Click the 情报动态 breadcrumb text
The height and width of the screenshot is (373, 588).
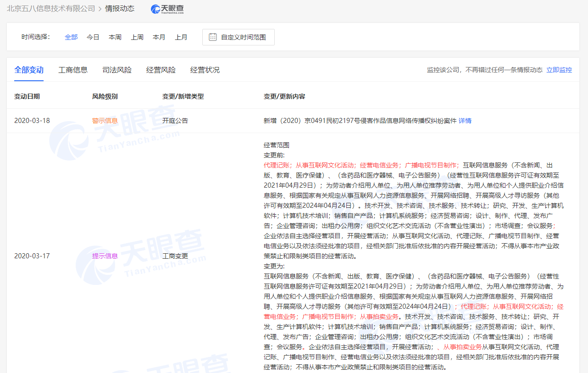click(120, 9)
